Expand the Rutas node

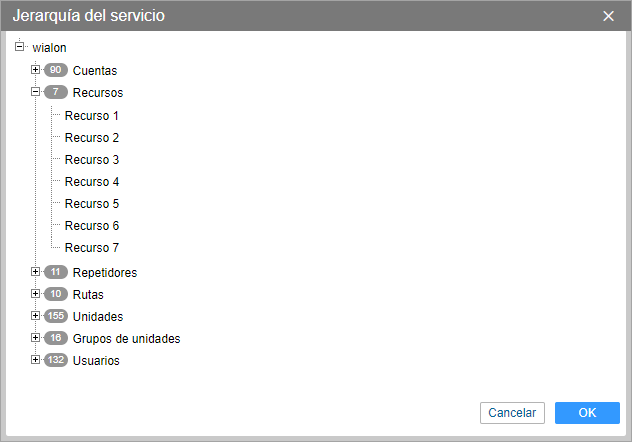click(x=35, y=294)
